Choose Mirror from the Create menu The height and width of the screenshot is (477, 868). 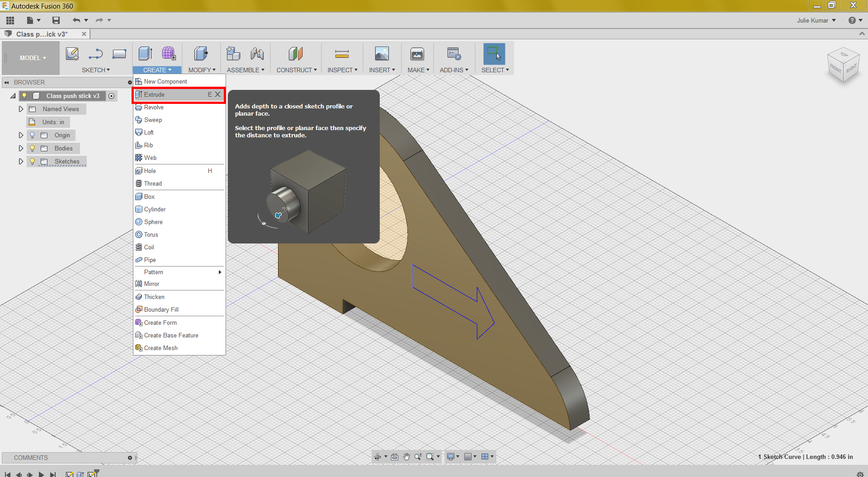pyautogui.click(x=179, y=284)
